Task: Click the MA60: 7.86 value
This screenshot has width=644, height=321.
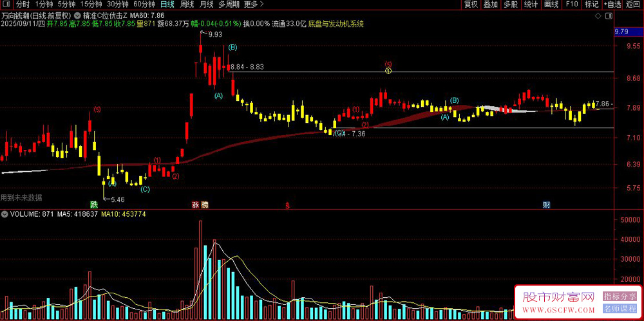Action: pyautogui.click(x=147, y=15)
